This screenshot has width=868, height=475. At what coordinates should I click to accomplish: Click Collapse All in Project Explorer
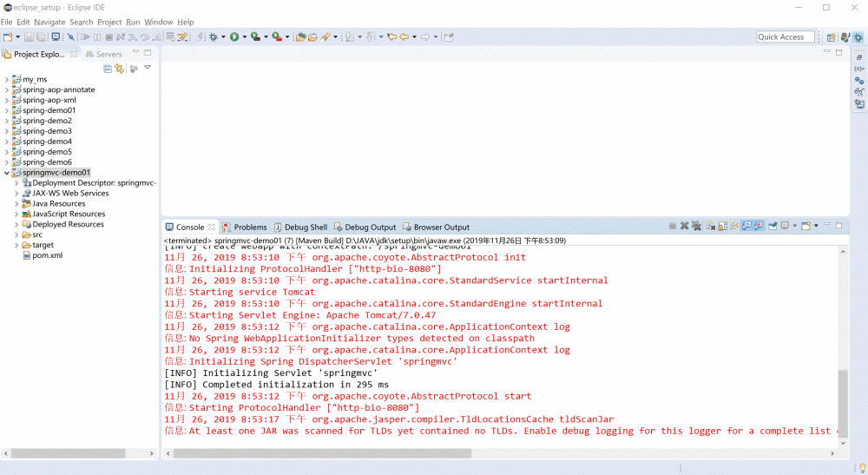click(108, 69)
